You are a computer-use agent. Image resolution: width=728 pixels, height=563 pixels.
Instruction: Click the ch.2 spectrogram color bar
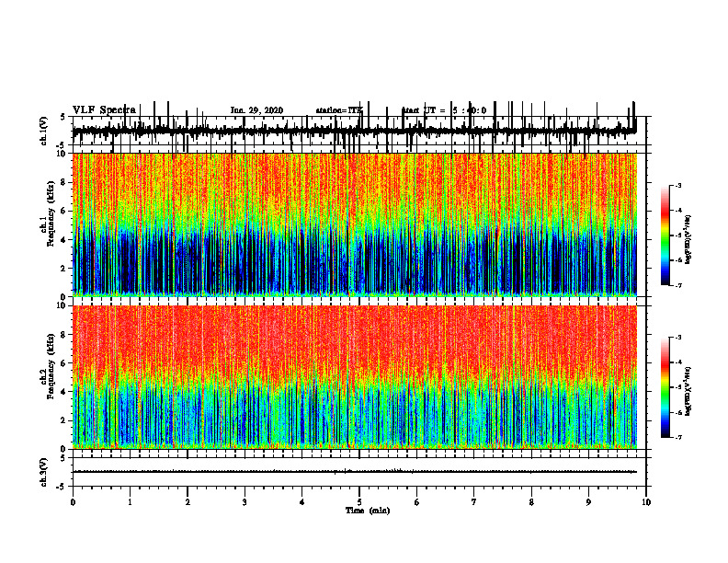pos(665,387)
